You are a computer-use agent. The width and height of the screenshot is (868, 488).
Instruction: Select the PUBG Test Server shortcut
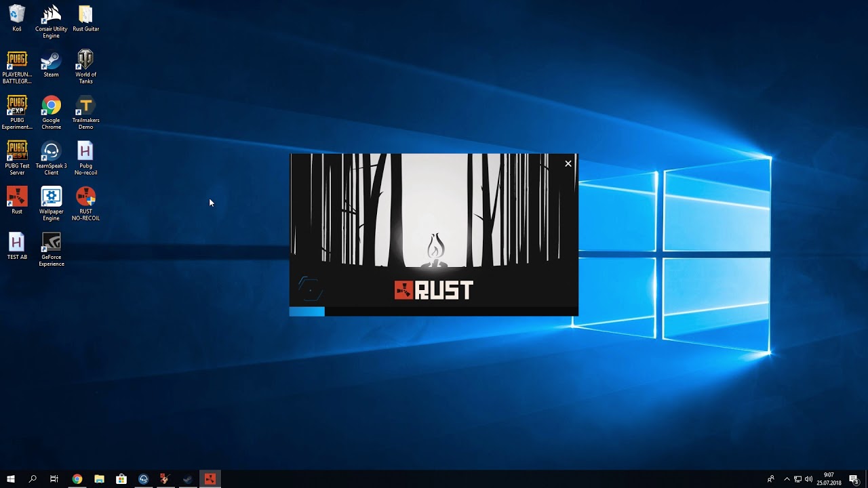coord(17,158)
